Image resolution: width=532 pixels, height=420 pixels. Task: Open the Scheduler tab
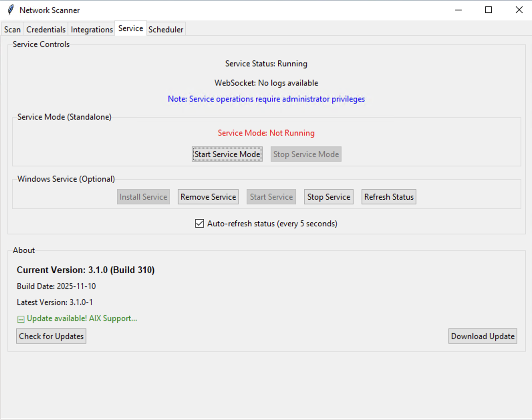(166, 29)
